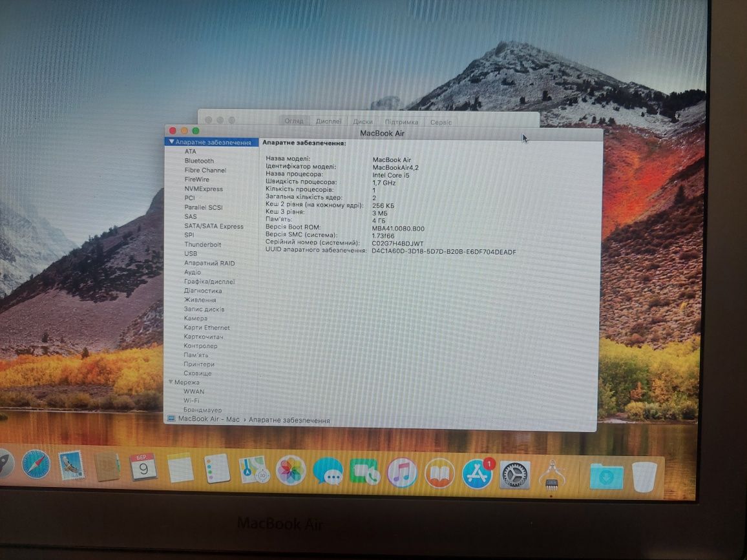The height and width of the screenshot is (560, 747).
Task: Open the Downloads folder in dock
Action: point(606,476)
